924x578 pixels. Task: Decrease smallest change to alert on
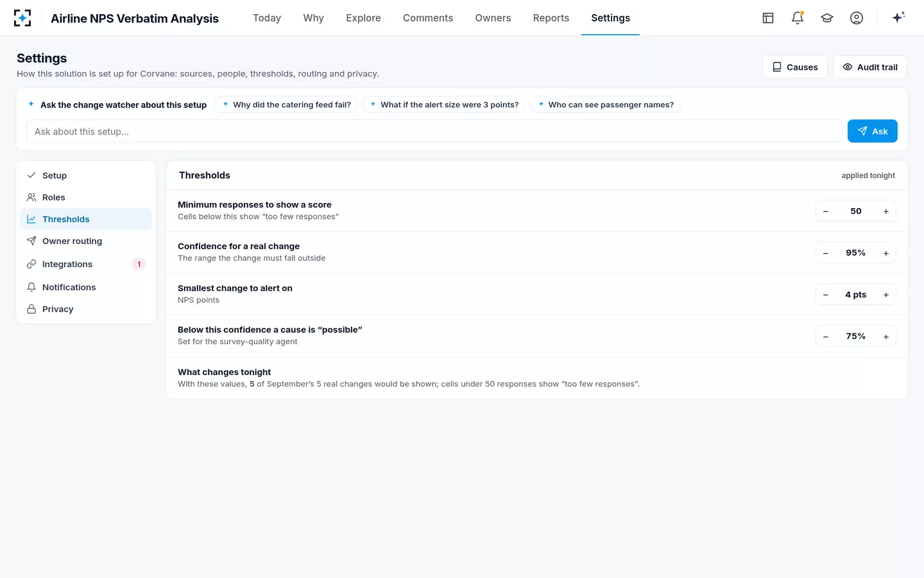pyautogui.click(x=826, y=295)
